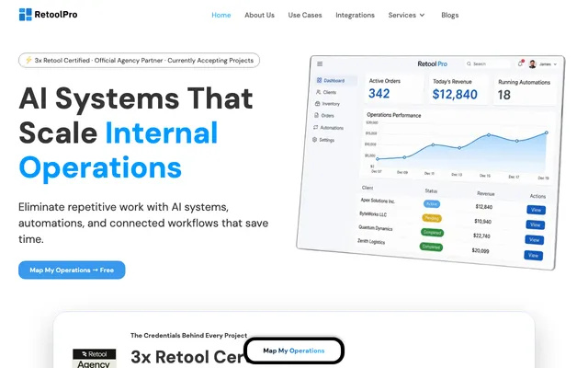Click the Active status pill
This screenshot has height=368, width=588.
point(432,204)
